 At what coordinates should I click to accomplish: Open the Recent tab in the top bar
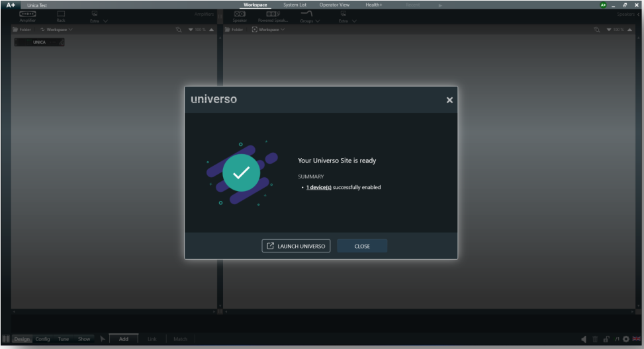click(x=413, y=5)
